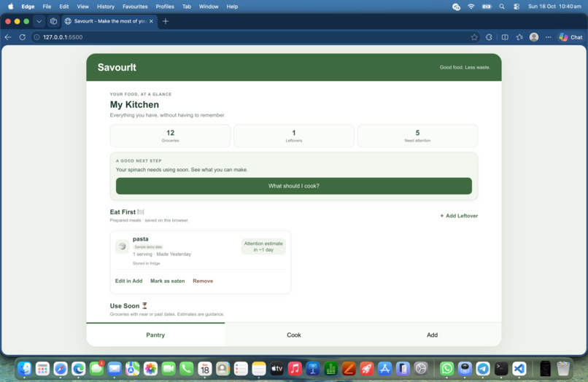Select the SavourIt browser tab
The height and width of the screenshot is (382, 588).
coord(109,21)
